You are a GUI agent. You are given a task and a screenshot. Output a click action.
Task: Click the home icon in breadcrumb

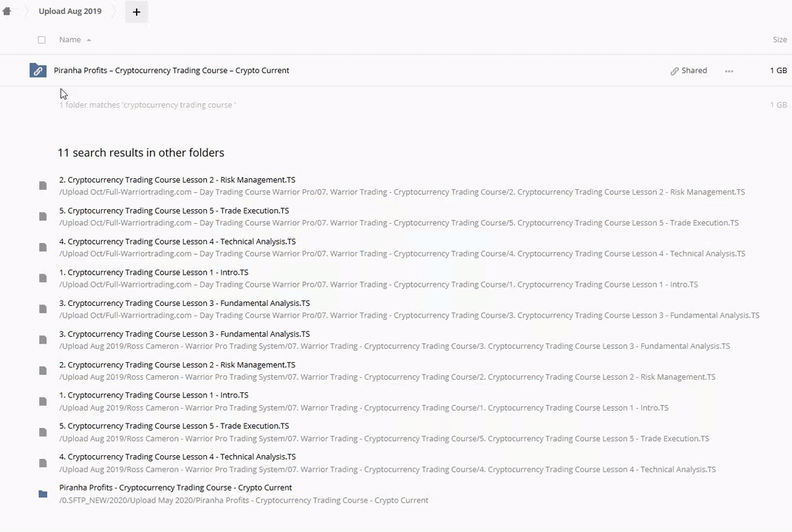(7, 12)
